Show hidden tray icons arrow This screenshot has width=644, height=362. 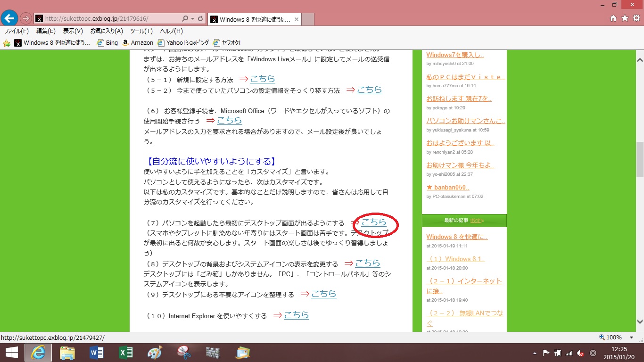[x=535, y=353]
